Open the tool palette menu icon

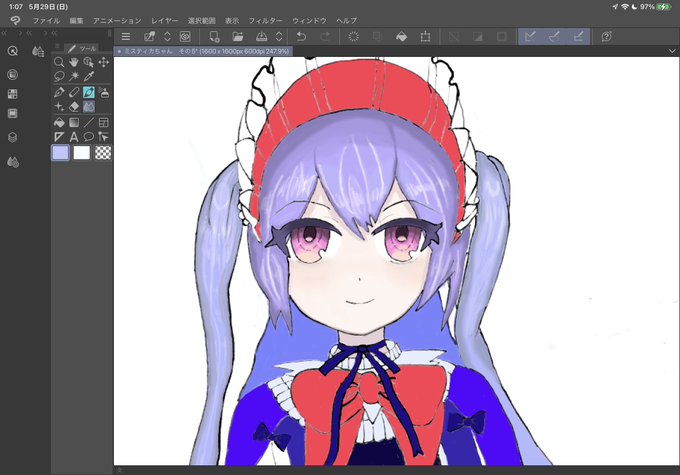pyautogui.click(x=58, y=46)
